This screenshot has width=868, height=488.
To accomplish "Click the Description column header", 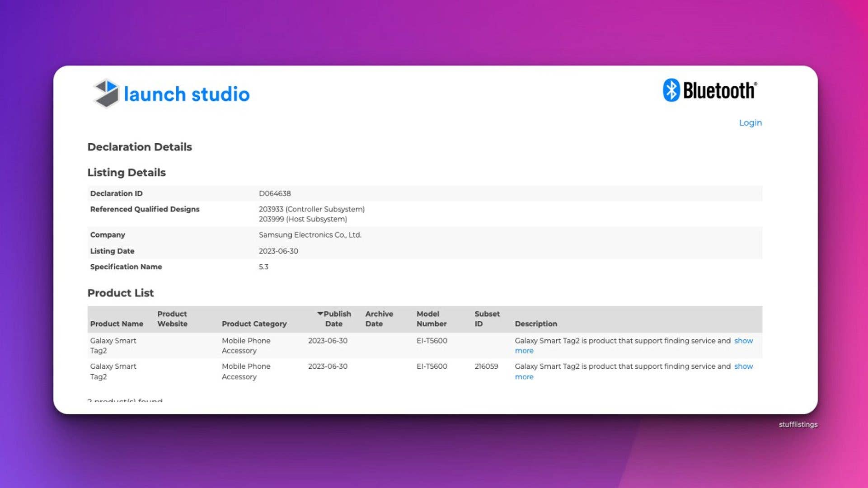I will [535, 324].
